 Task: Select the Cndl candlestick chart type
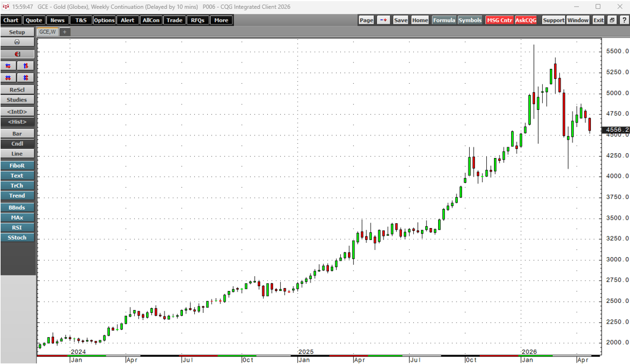pyautogui.click(x=17, y=144)
